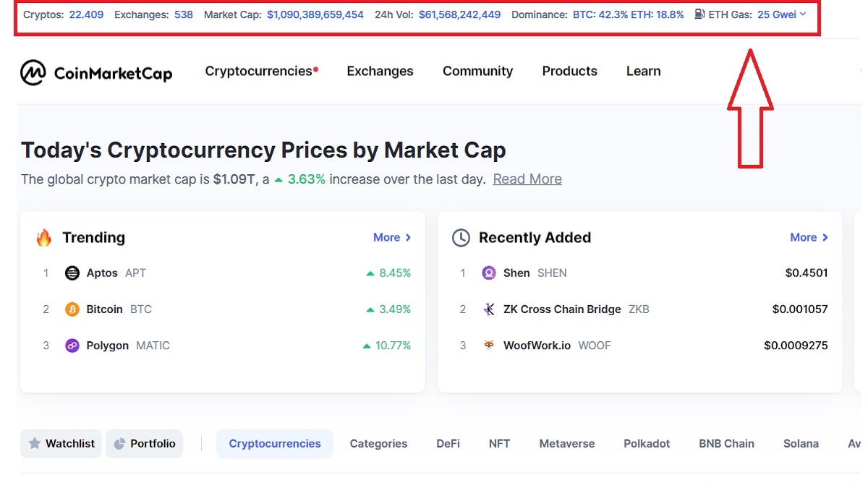Select the Solana category filter

pos(801,443)
